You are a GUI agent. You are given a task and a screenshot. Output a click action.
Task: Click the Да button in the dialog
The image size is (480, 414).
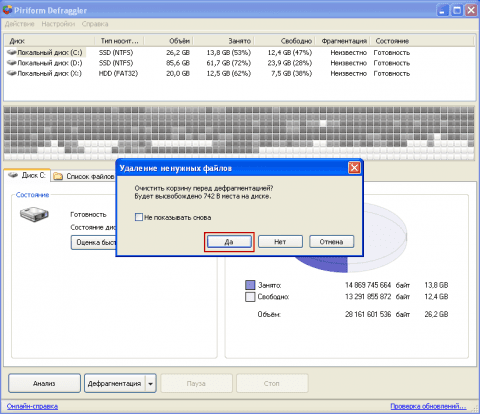tap(229, 242)
